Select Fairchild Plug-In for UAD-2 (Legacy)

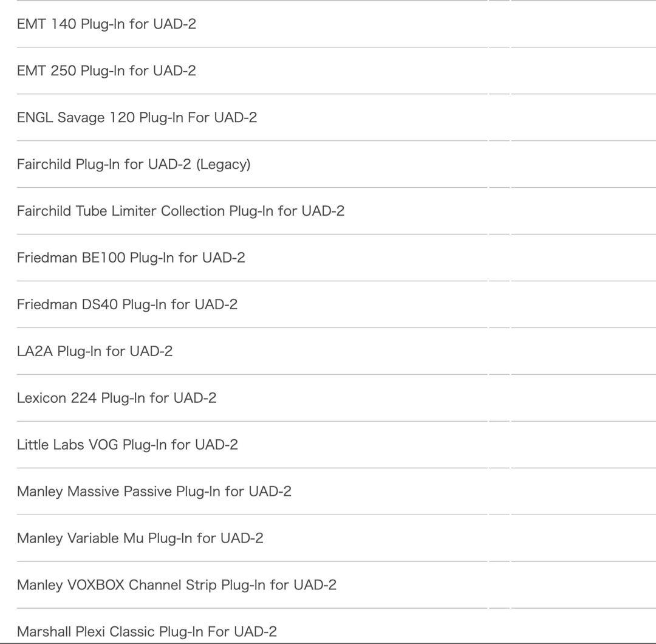pyautogui.click(x=134, y=165)
